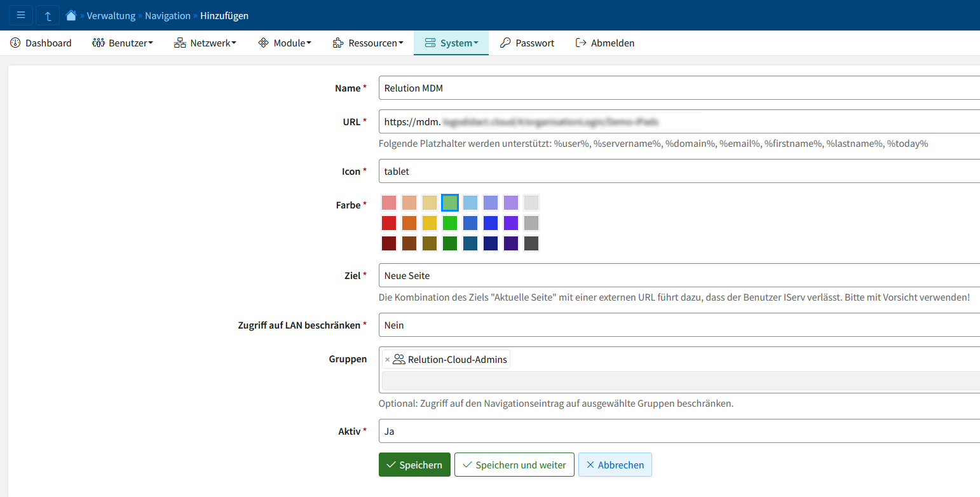Click the Abbrechen button
The width and height of the screenshot is (980, 497).
point(615,465)
